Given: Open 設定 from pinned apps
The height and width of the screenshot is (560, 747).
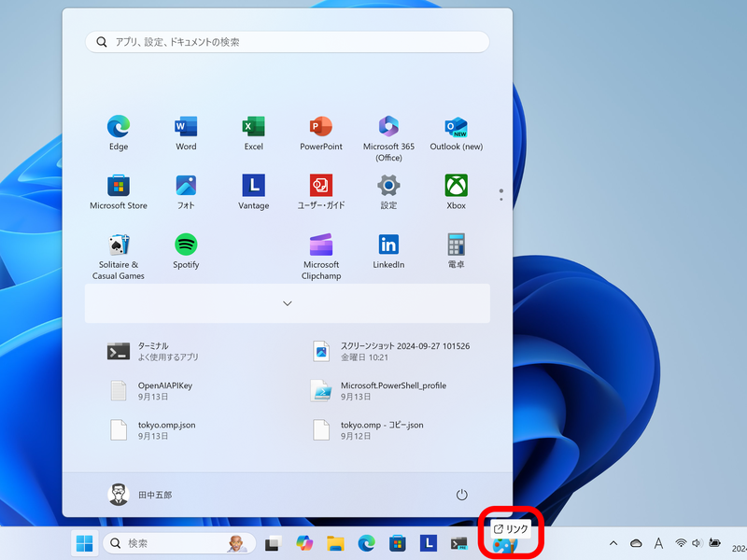Looking at the screenshot, I should coord(388,192).
